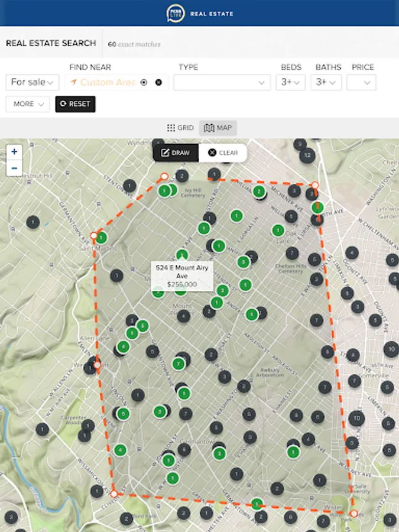
Task: Expand the Type dropdown
Action: (222, 82)
